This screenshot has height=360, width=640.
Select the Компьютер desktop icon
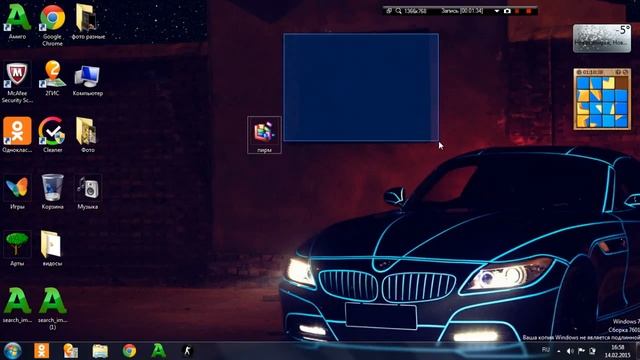[x=87, y=80]
